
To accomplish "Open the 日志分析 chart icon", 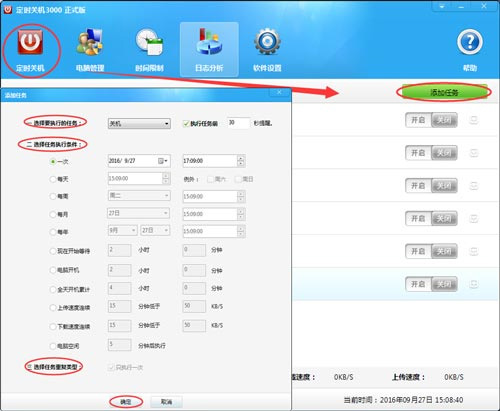I will point(209,42).
